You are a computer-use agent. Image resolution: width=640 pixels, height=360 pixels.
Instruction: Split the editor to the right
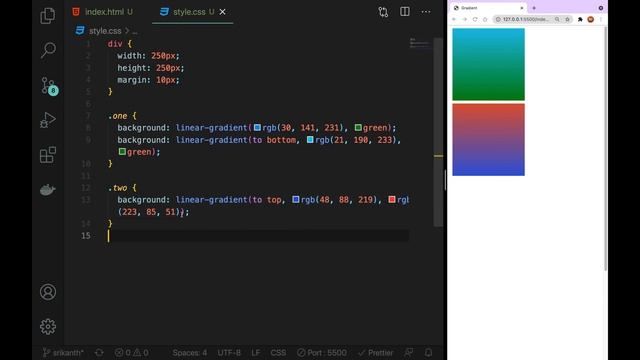pyautogui.click(x=404, y=12)
